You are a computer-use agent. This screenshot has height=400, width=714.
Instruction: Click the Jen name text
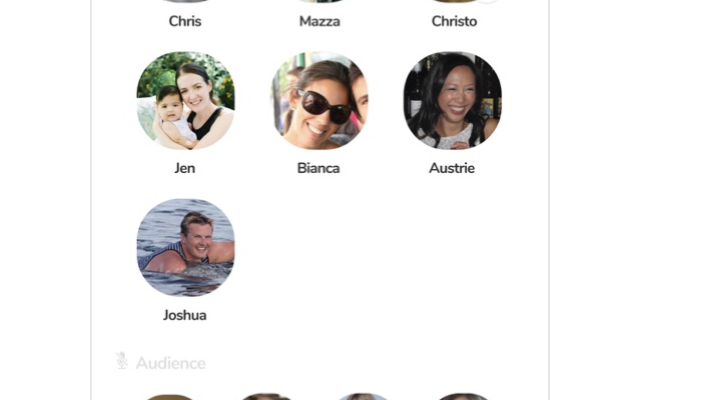tap(184, 168)
